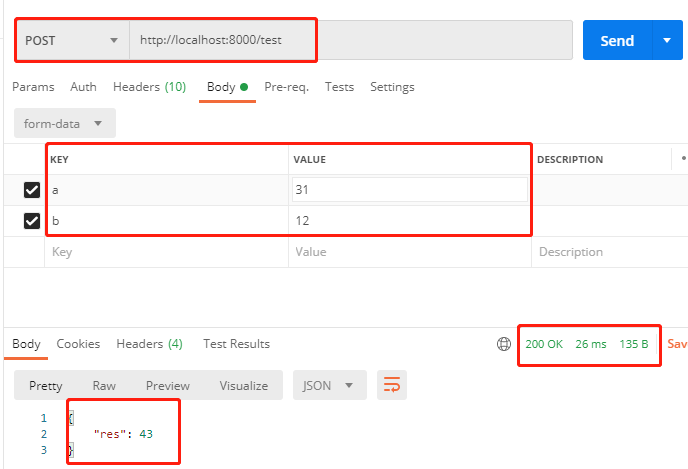Open the Send button dropdown arrow

point(667,40)
